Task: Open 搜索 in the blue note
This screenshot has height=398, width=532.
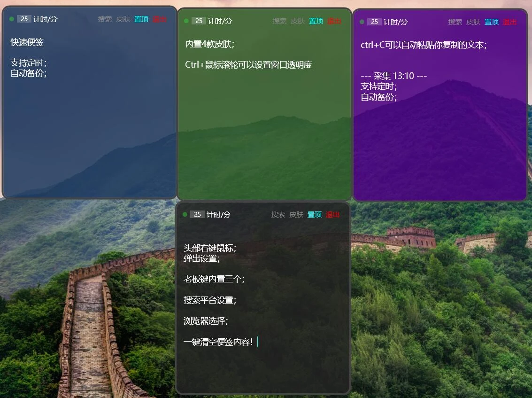Action: click(105, 19)
